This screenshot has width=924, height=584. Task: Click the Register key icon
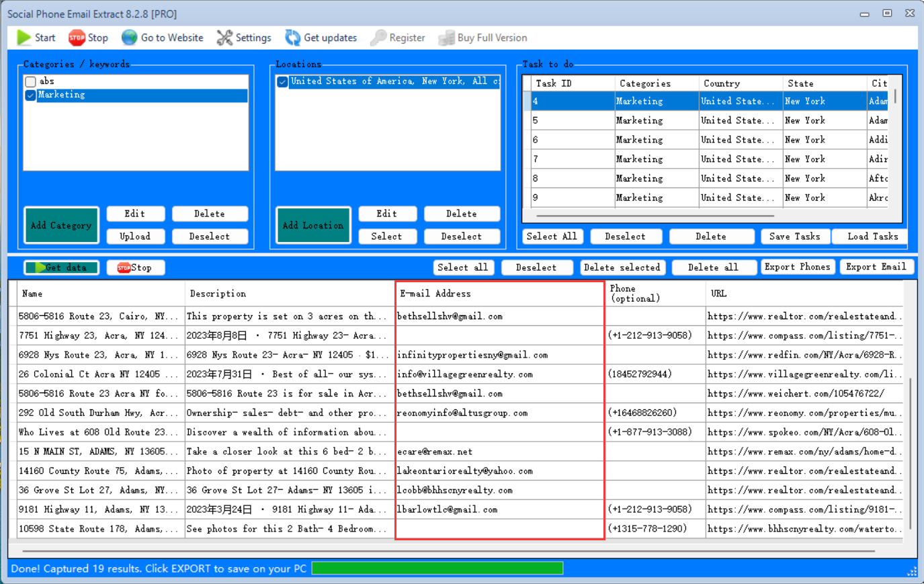point(378,38)
